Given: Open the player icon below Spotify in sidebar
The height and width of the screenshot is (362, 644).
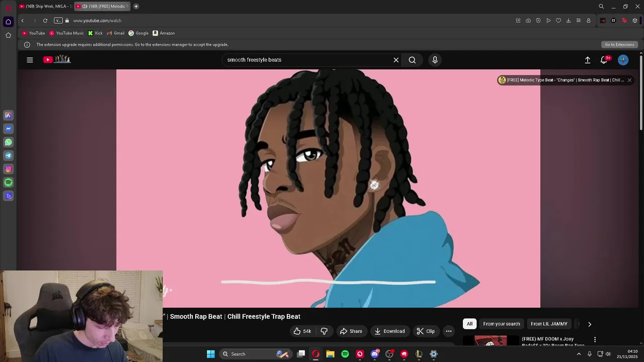Looking at the screenshot, I should click(8, 196).
